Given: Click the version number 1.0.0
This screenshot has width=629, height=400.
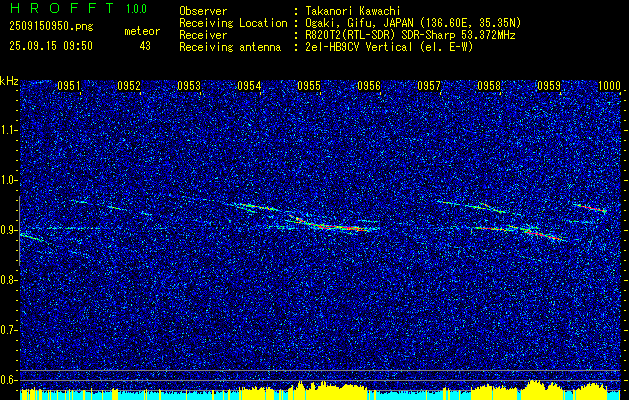Looking at the screenshot, I should 136,9.
